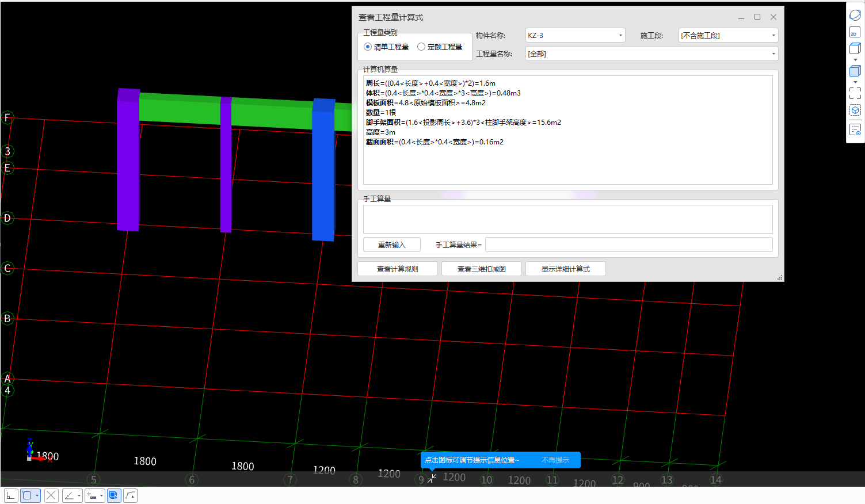The image size is (865, 504).
Task: Click the axis label B
Action: (7, 318)
